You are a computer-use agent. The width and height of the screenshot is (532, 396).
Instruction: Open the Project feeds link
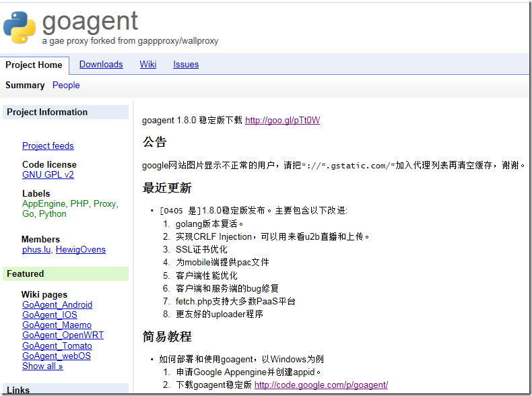[x=48, y=146]
